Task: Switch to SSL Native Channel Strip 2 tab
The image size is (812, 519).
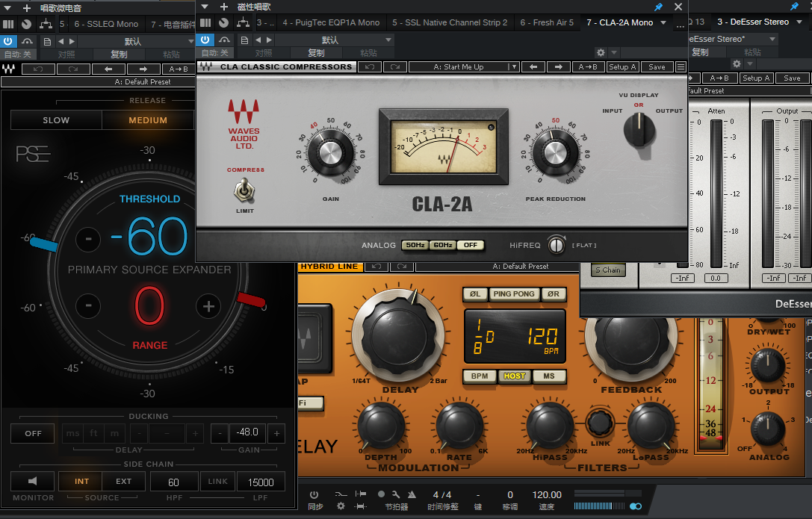Action: pos(450,22)
